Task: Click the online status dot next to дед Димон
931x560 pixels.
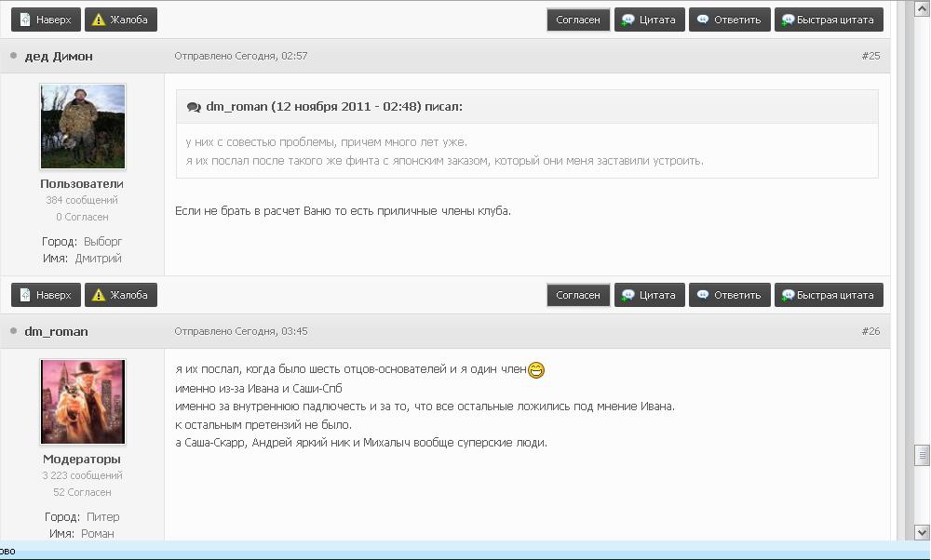Action: pyautogui.click(x=14, y=56)
